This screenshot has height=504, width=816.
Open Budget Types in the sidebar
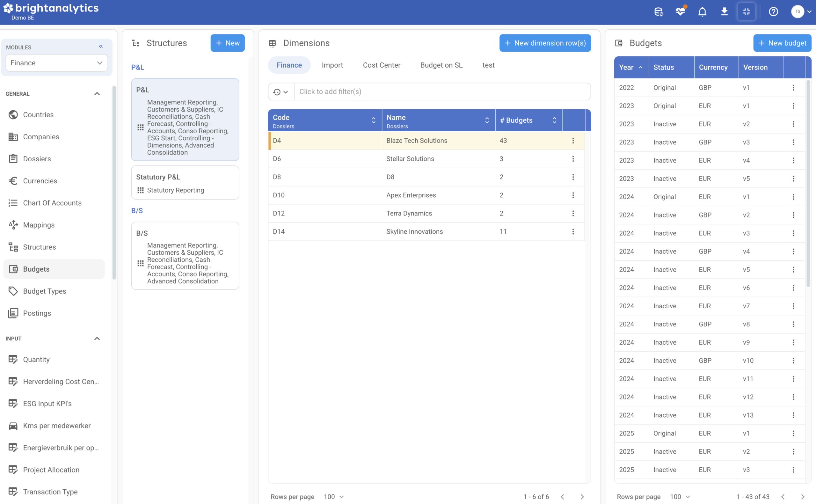[x=54, y=291]
